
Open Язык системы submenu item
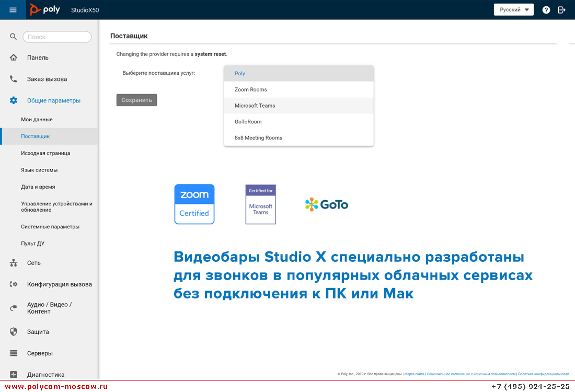point(39,170)
